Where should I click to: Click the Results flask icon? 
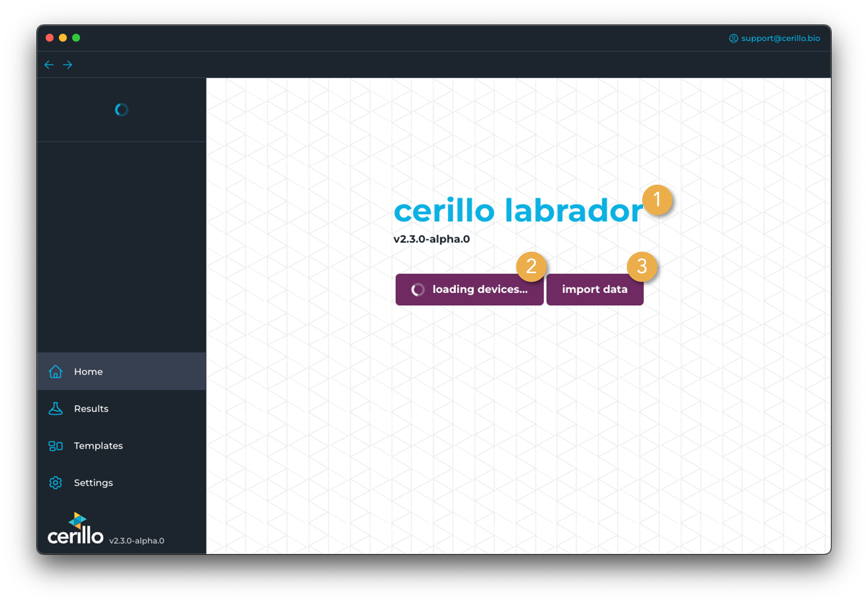pyautogui.click(x=56, y=408)
